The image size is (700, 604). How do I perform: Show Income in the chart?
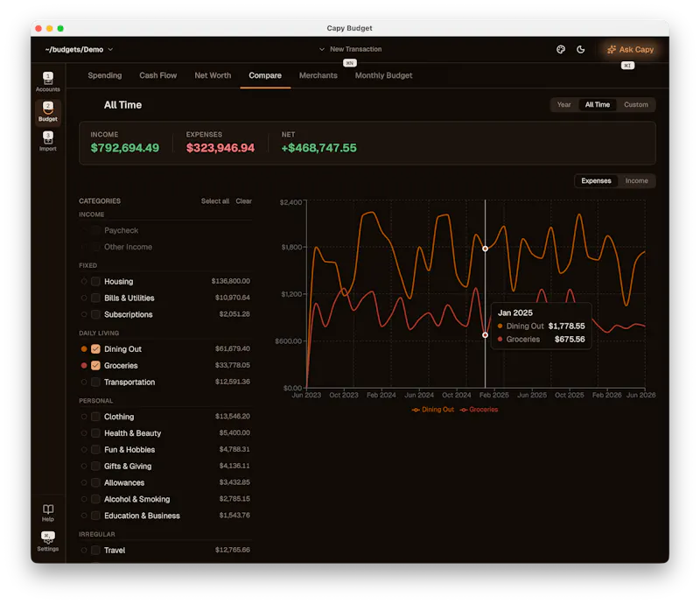(636, 181)
